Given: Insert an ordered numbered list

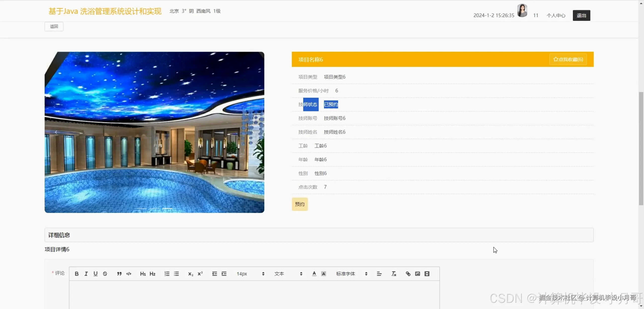Looking at the screenshot, I should click(x=167, y=274).
